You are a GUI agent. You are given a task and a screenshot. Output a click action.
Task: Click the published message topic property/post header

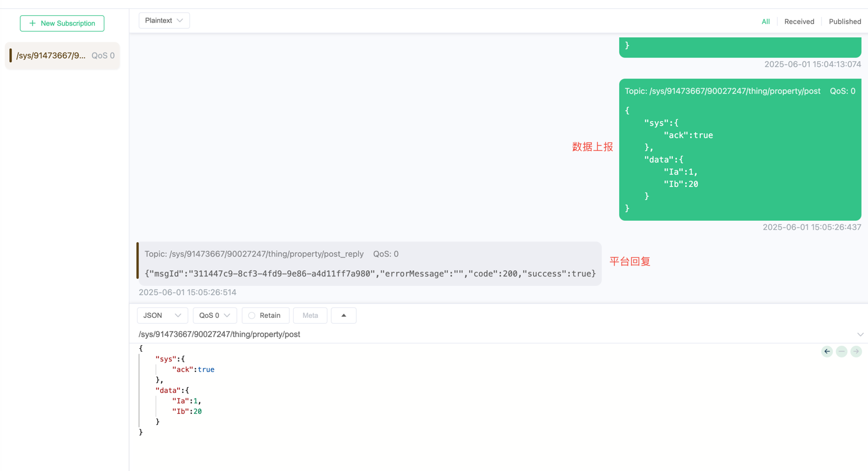(x=722, y=91)
